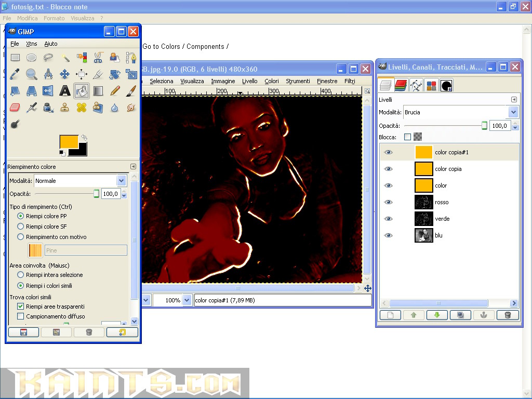The height and width of the screenshot is (399, 532).
Task: Select the Move tool
Action: pyautogui.click(x=65, y=74)
